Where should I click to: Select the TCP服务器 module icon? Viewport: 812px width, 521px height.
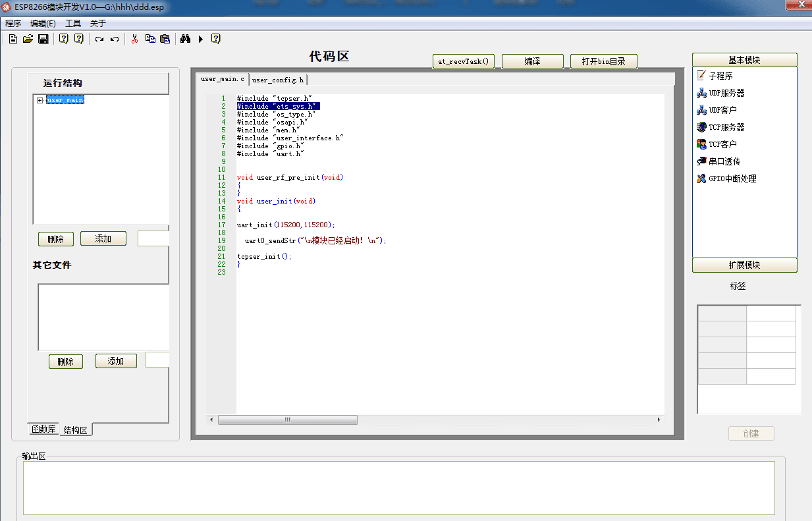pyautogui.click(x=701, y=127)
